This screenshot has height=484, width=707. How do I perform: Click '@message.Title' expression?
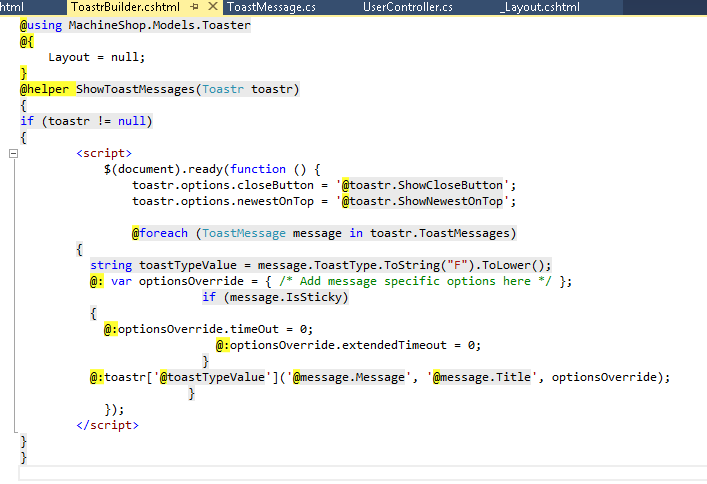click(482, 377)
